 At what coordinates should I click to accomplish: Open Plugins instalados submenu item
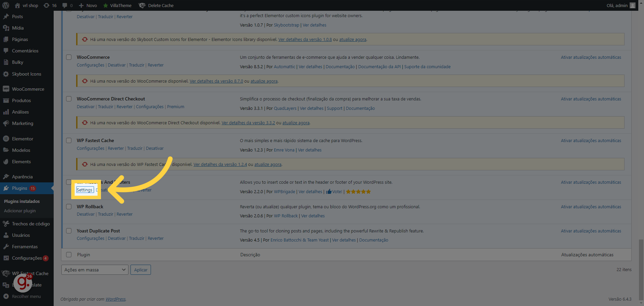click(x=22, y=201)
